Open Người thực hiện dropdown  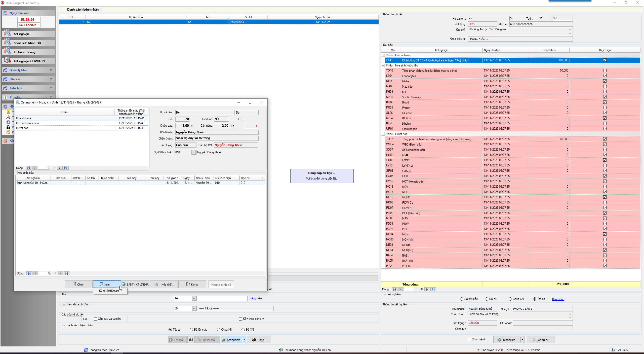(193, 152)
